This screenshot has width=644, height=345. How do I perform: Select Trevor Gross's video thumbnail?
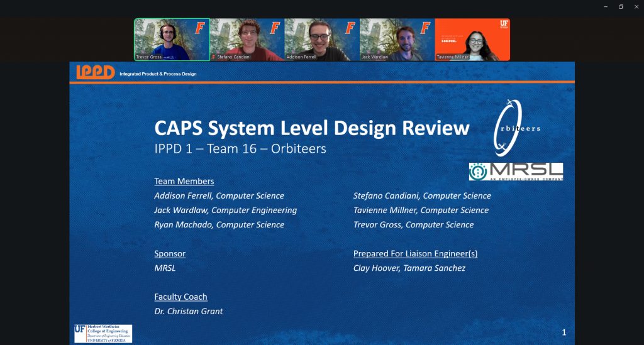pyautogui.click(x=172, y=39)
